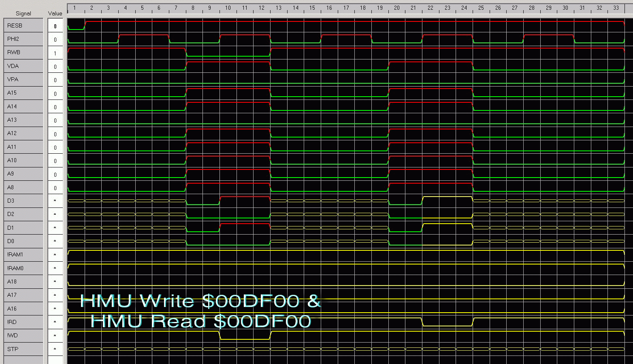Click the RWB value cell showing 1
The width and height of the screenshot is (633, 364).
click(55, 53)
